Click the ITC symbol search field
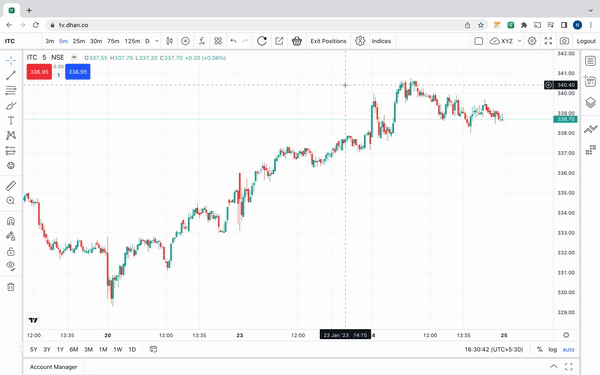This screenshot has height=375, width=600. [x=21, y=41]
